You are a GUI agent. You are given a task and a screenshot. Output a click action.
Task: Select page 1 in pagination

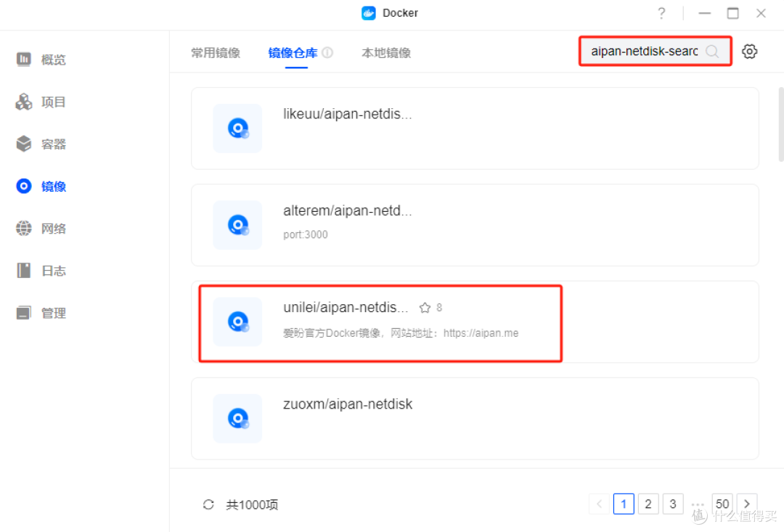coord(624,504)
